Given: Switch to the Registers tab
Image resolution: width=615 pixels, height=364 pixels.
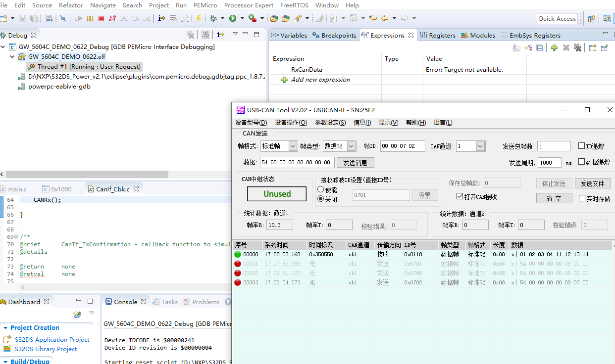Looking at the screenshot, I should [438, 35].
